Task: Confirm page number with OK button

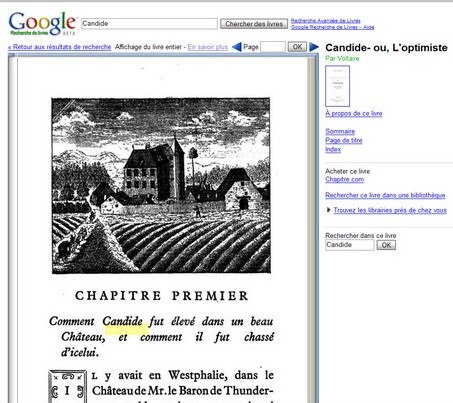Action: point(297,47)
